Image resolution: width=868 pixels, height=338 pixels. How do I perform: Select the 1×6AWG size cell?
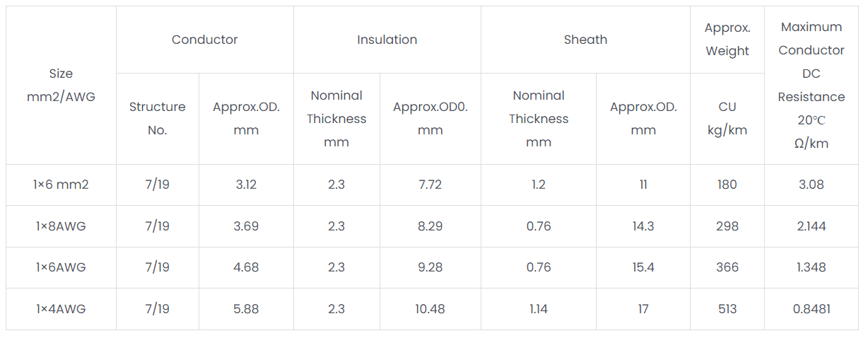pyautogui.click(x=61, y=267)
